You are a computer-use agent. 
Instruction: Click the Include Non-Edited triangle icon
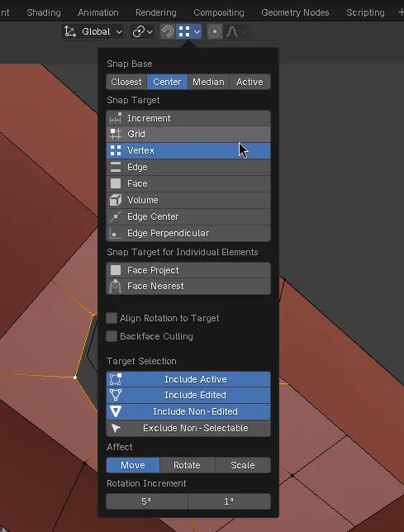point(116,411)
